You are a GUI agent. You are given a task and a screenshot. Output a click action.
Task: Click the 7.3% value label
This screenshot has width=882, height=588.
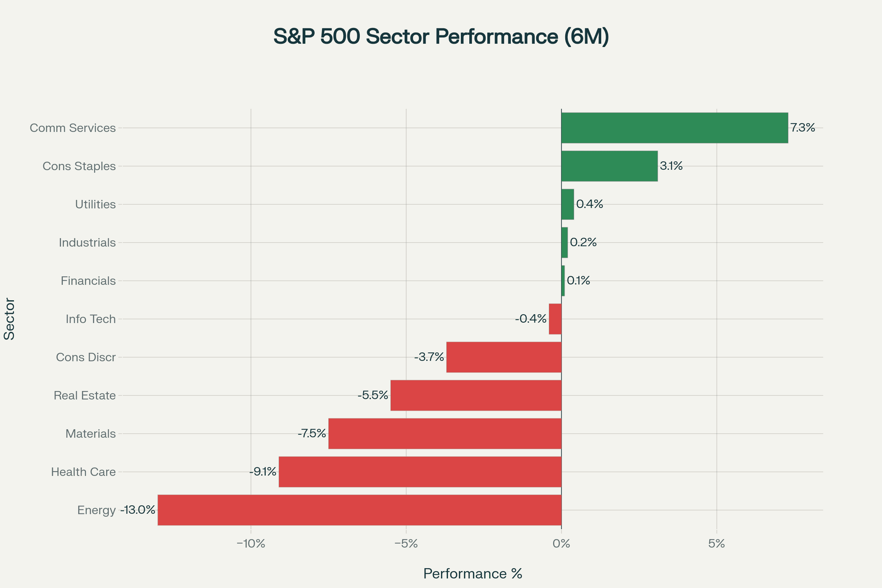803,128
